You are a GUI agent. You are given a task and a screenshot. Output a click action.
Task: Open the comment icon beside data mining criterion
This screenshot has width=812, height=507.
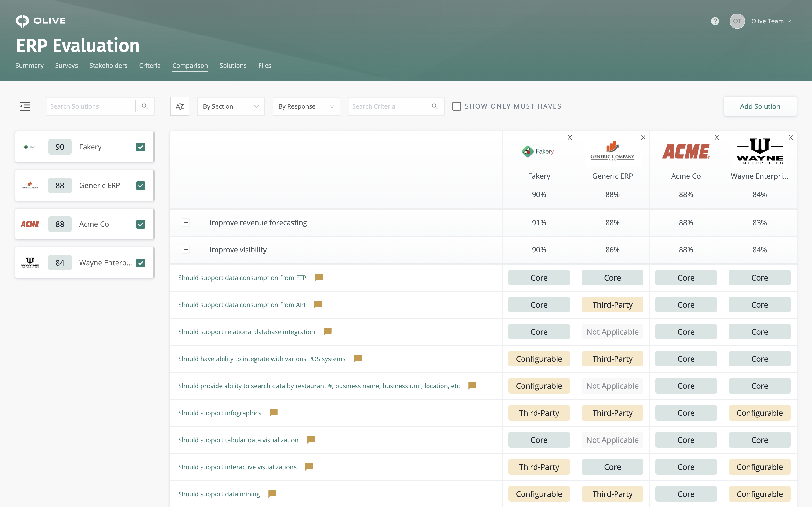pos(272,493)
